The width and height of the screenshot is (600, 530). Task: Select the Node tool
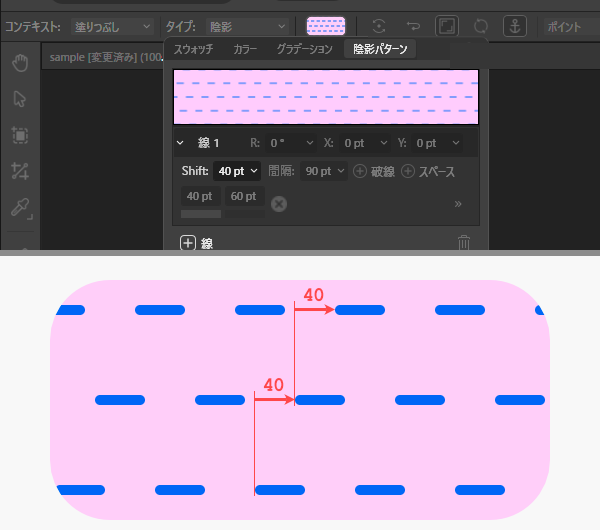[x=20, y=171]
